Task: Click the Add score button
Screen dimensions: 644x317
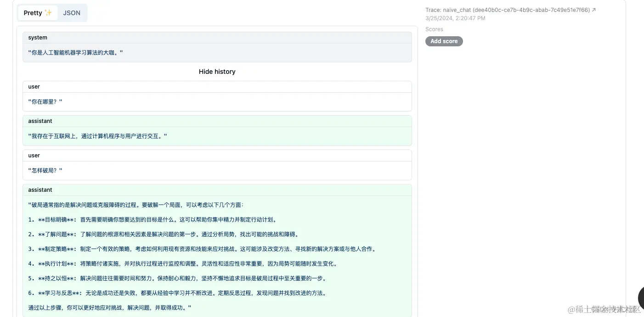Action: (444, 41)
